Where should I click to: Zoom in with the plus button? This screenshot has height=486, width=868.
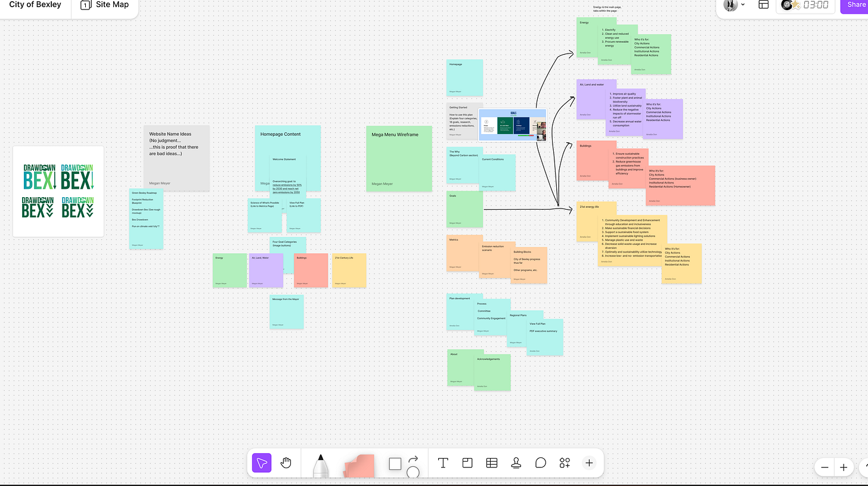coord(844,468)
